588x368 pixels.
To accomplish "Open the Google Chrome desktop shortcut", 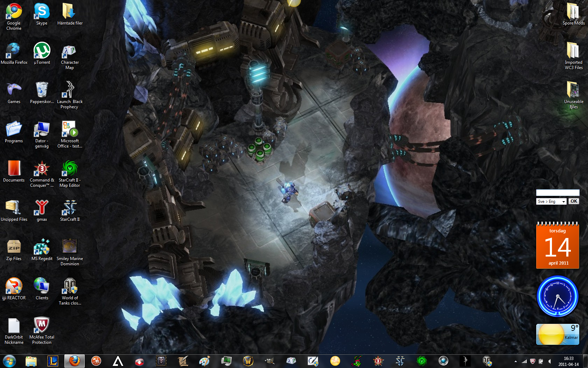I will 14,16.
